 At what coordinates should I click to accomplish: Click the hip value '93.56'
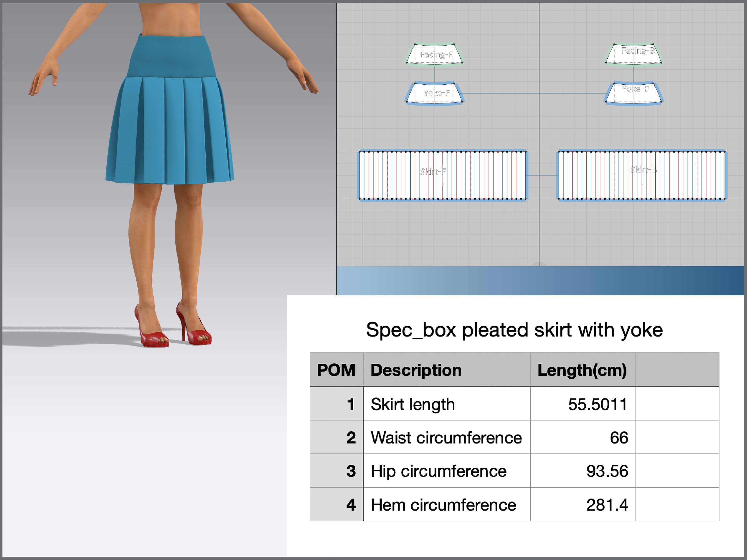coord(607,471)
